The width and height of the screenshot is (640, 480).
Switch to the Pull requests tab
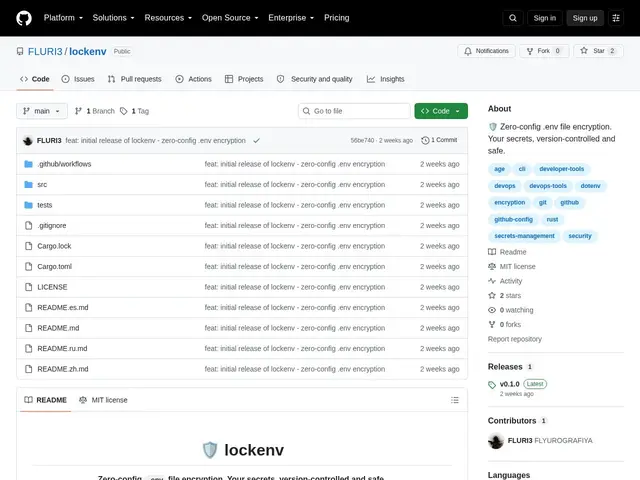[135, 79]
